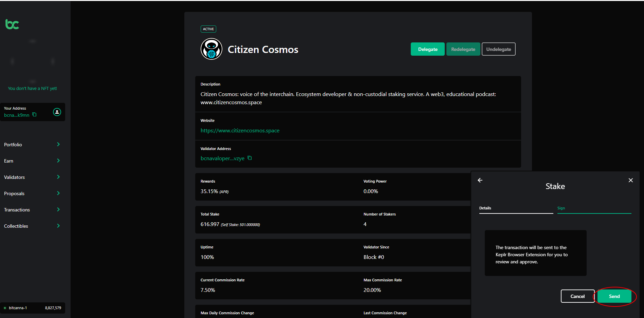This screenshot has height=318, width=644.
Task: Click the 100% uptime value
Action: point(207,257)
